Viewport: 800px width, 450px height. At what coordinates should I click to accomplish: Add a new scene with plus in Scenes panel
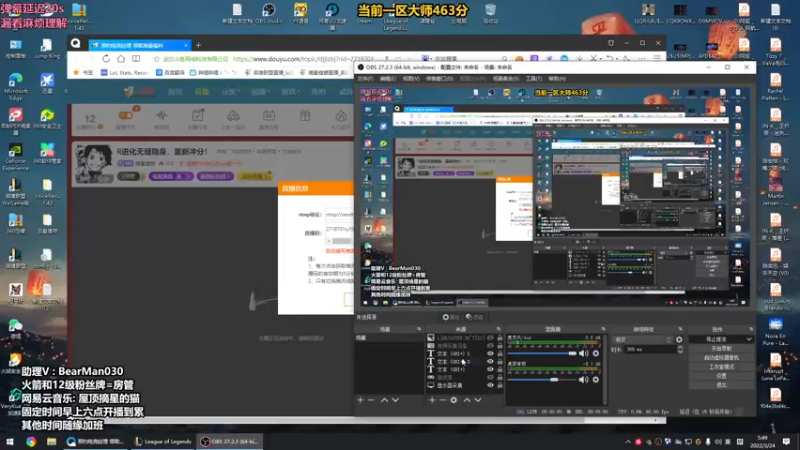(361, 400)
